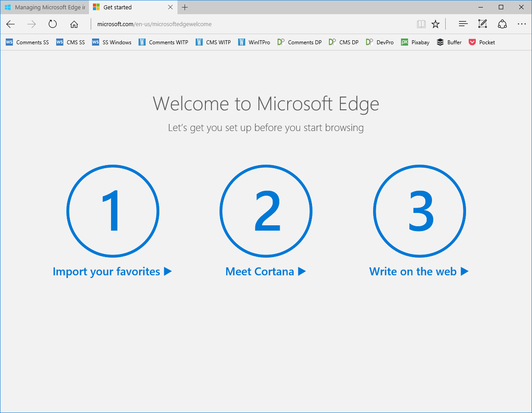Screen dimensions: 532x413
Task: Open WinITPro favorite
Action: pos(254,42)
